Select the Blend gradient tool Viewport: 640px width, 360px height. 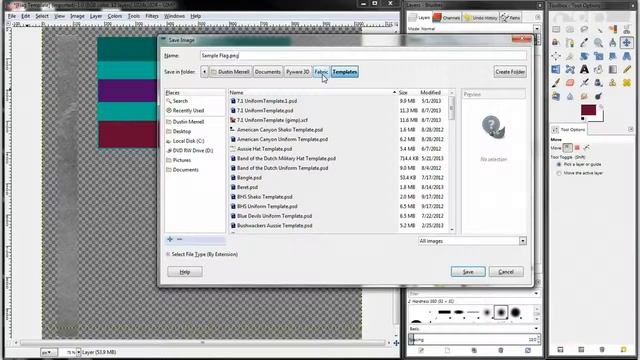tap(613, 69)
